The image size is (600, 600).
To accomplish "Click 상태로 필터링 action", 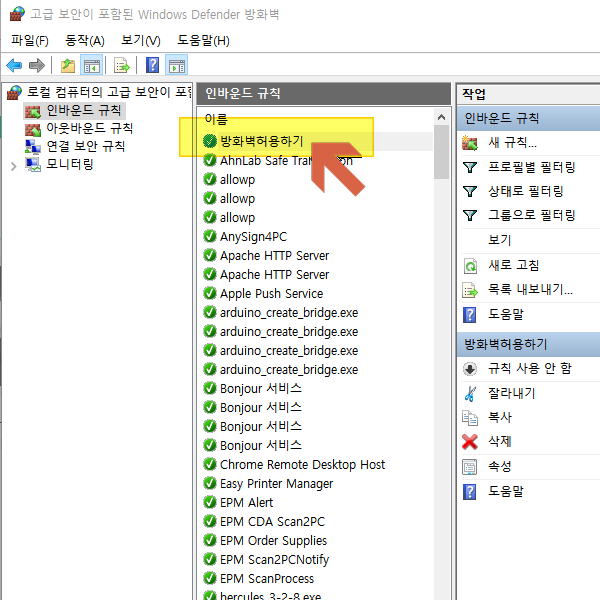I will pos(525,191).
